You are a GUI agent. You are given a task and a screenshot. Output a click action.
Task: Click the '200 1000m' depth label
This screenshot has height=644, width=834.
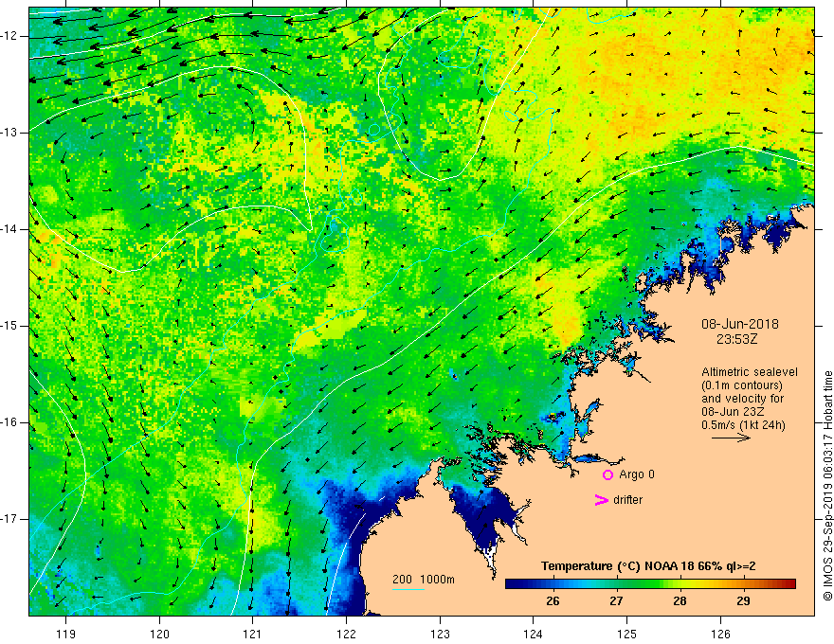[424, 580]
